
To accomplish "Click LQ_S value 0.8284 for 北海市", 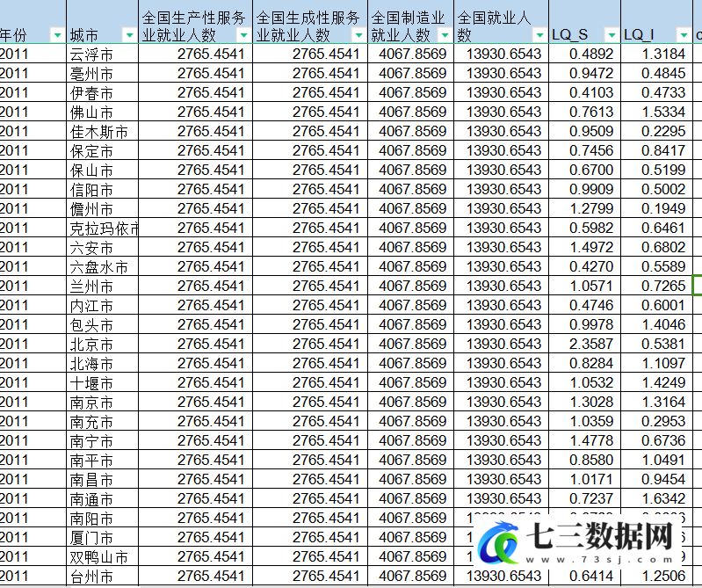I will pyautogui.click(x=591, y=363).
